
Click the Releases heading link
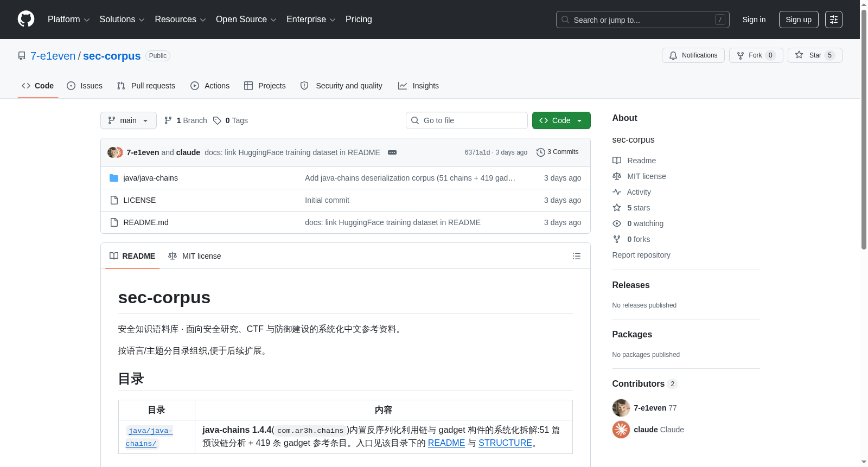pyautogui.click(x=631, y=285)
